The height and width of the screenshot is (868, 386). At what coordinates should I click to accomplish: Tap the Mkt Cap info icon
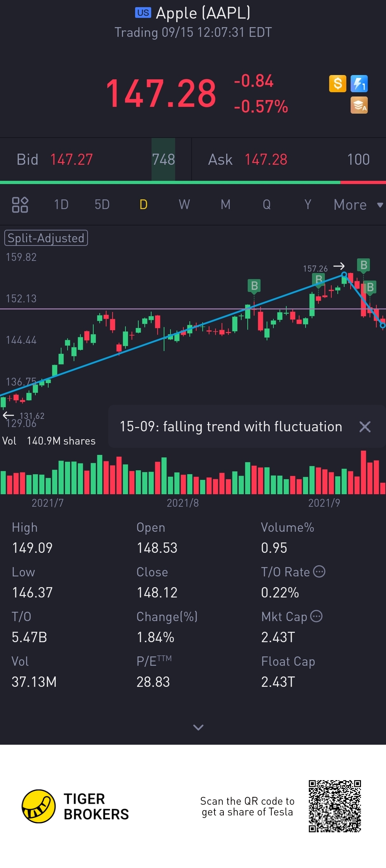(x=316, y=616)
